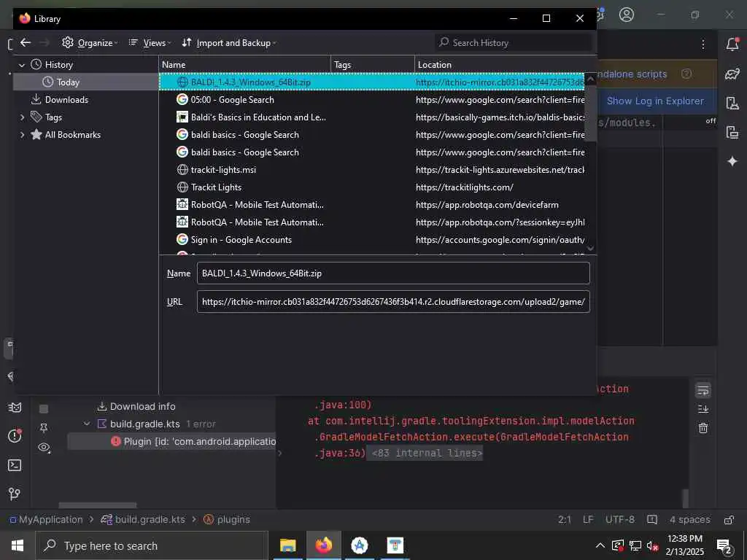The width and height of the screenshot is (747, 560).
Task: Click the Search History field
Action: tap(514, 43)
